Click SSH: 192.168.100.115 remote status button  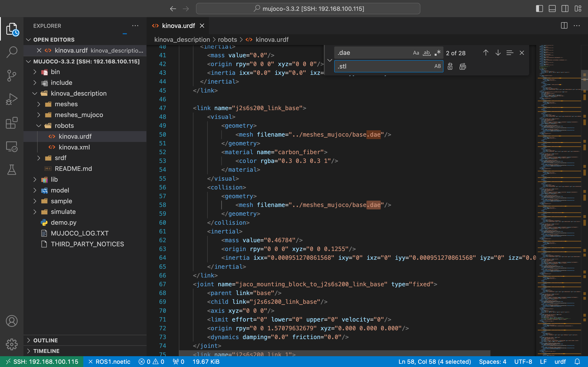[42, 362]
